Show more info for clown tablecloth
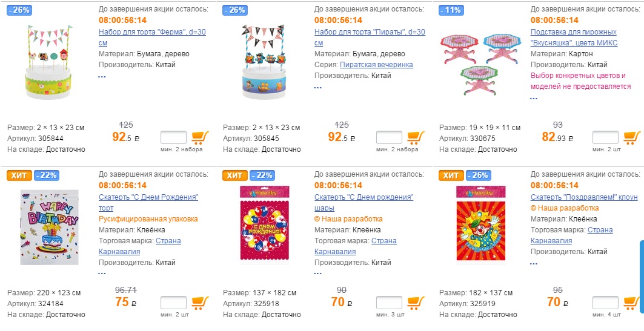This screenshot has width=644, height=331. (x=533, y=263)
